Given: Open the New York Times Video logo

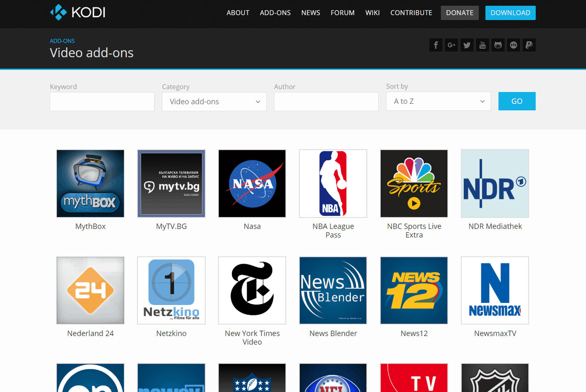Looking at the screenshot, I should point(252,290).
